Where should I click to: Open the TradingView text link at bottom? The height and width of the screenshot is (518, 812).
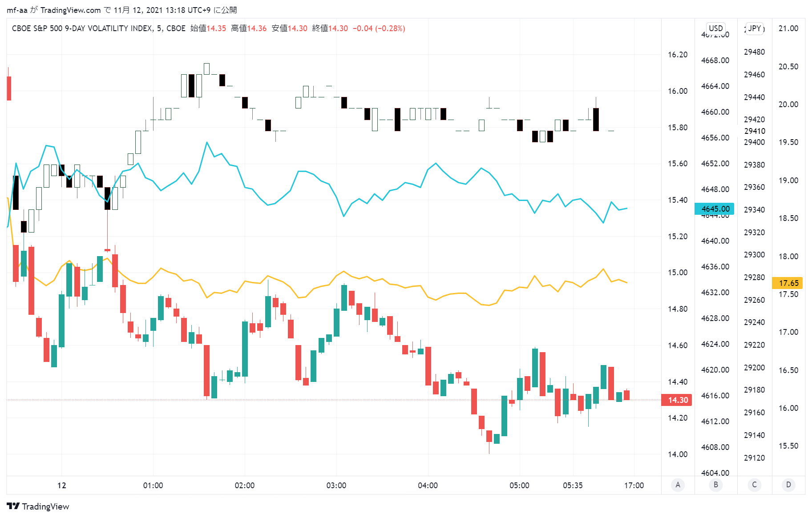click(45, 506)
